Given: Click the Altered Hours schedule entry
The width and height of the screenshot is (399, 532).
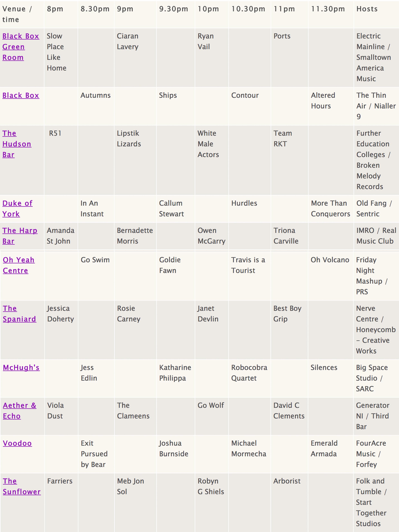Looking at the screenshot, I should click(323, 100).
